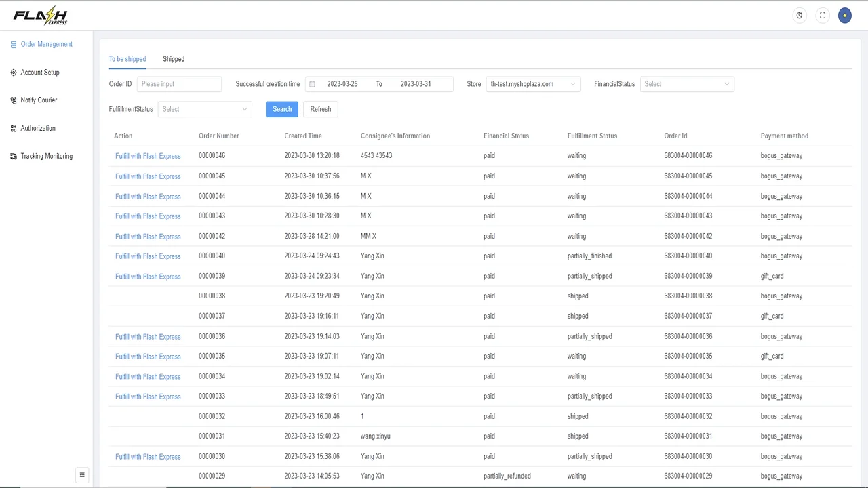
Task: Select Account Setup in the sidebar
Action: click(x=39, y=73)
